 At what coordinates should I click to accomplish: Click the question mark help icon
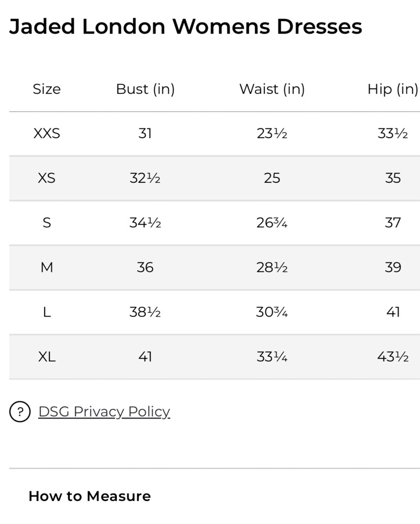(20, 411)
